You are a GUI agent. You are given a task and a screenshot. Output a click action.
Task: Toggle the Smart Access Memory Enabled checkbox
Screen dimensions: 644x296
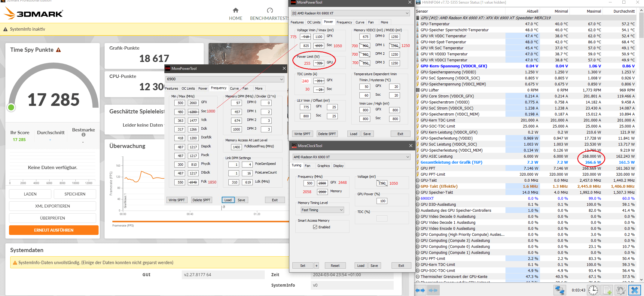[315, 227]
